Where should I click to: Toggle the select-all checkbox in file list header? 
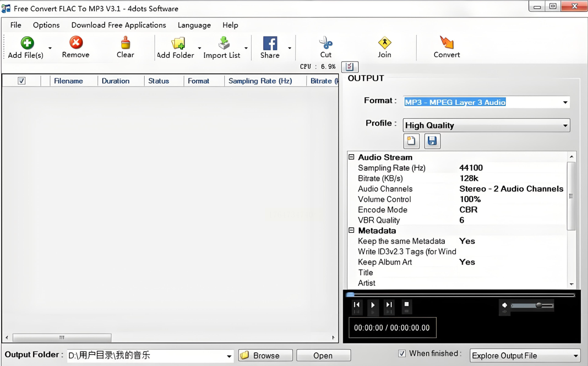click(x=22, y=81)
